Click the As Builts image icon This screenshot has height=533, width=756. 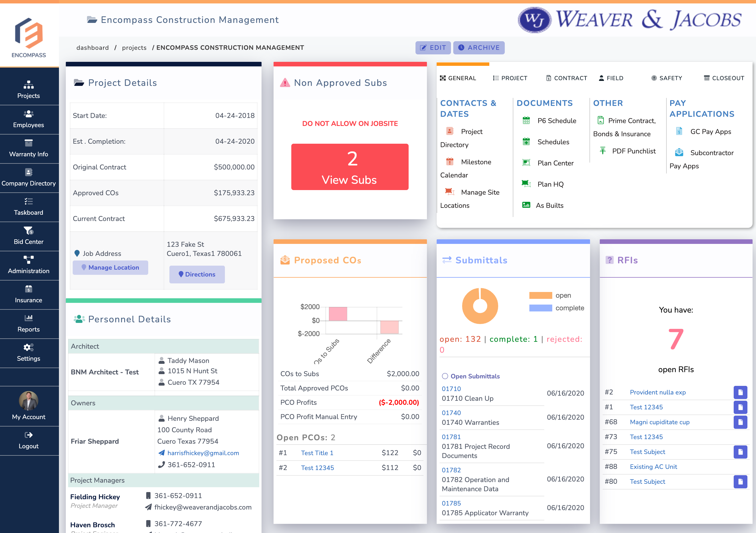526,205
